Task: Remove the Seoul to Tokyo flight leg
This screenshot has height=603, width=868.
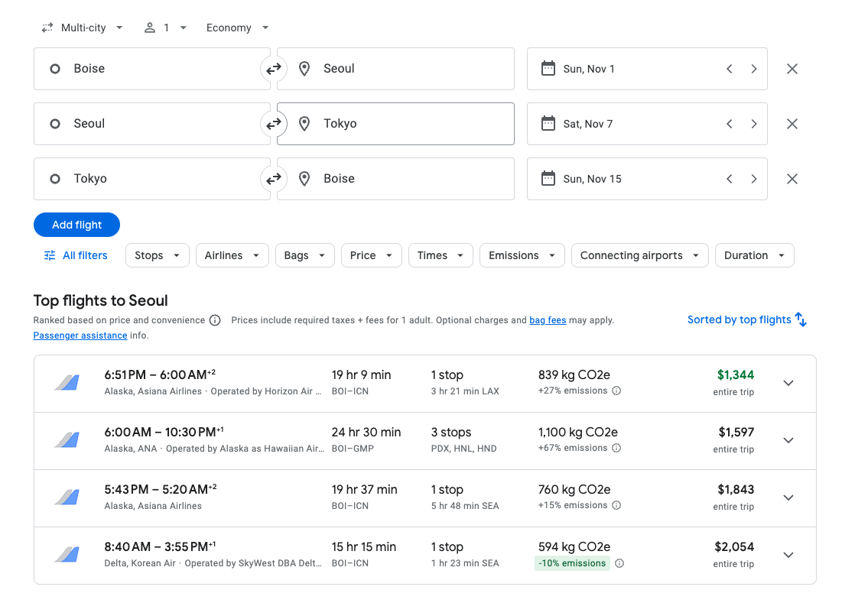Action: tap(792, 124)
